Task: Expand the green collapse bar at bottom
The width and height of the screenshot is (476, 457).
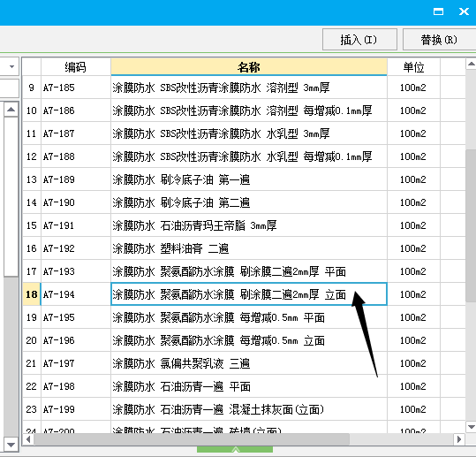Action: coord(235,449)
